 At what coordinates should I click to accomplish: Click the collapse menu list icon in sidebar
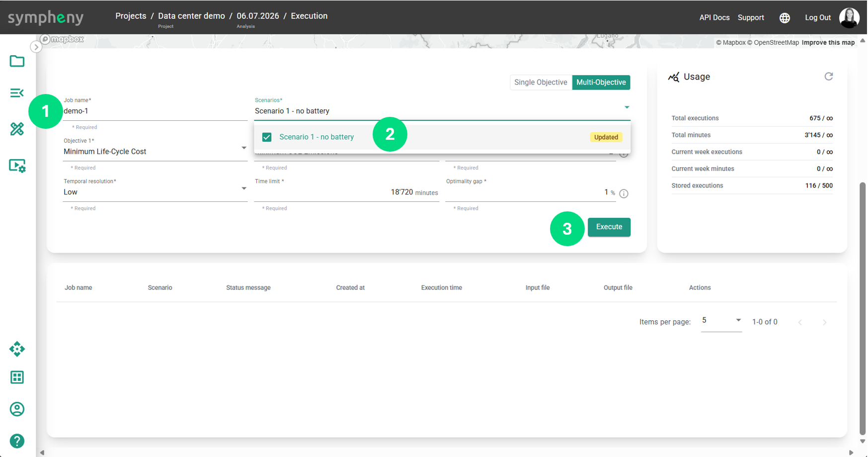[x=17, y=93]
